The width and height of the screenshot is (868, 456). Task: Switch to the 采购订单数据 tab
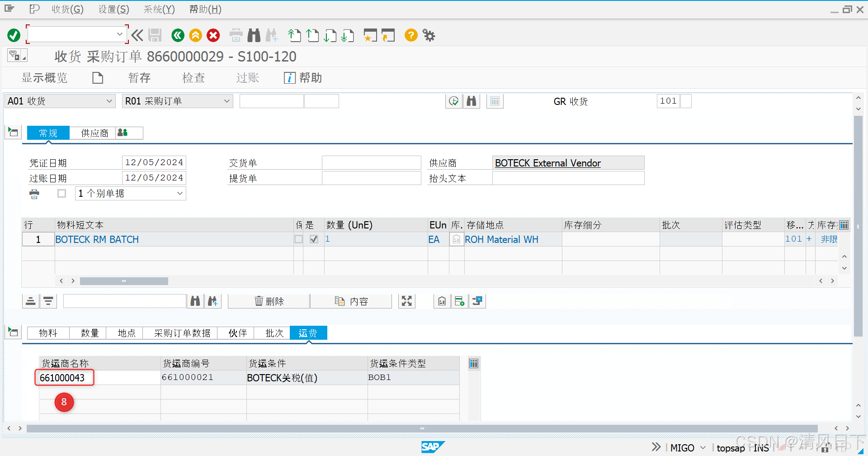[x=182, y=333]
